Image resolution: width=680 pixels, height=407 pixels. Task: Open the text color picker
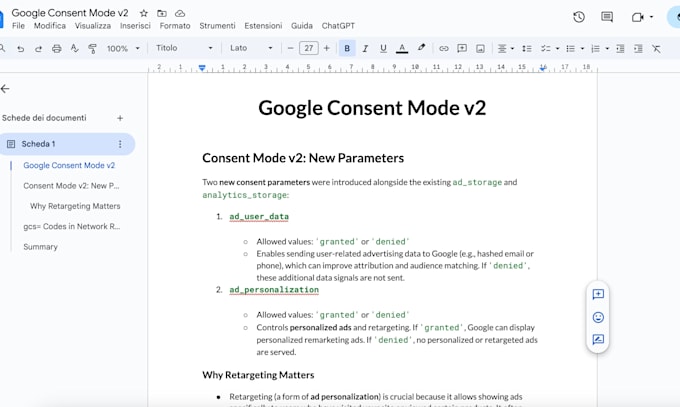point(402,49)
